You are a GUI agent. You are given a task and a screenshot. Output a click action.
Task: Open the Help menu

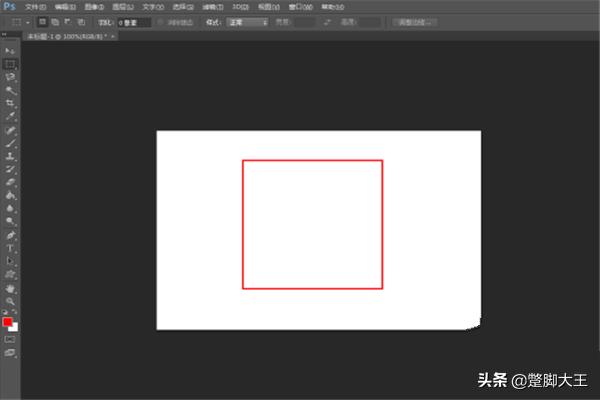point(333,7)
